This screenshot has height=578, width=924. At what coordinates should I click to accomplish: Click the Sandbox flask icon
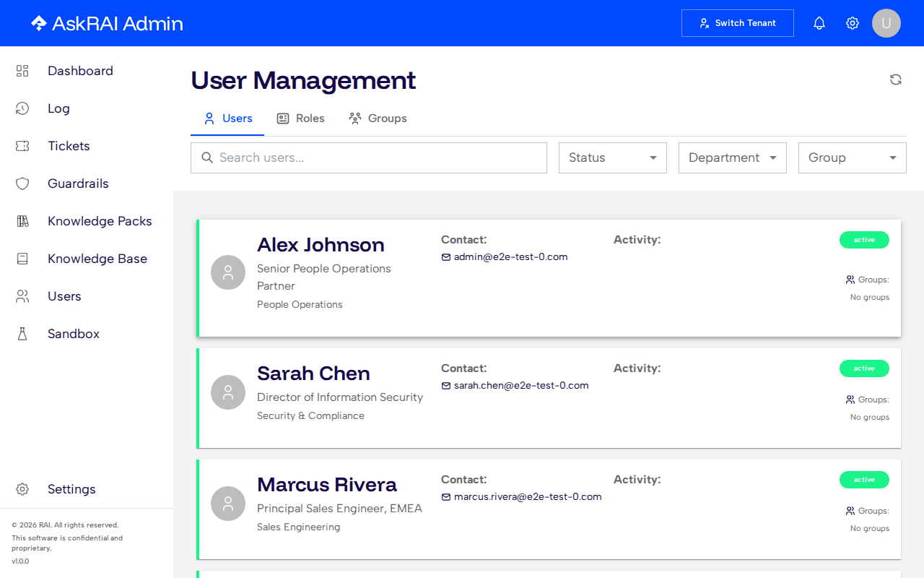coord(22,334)
